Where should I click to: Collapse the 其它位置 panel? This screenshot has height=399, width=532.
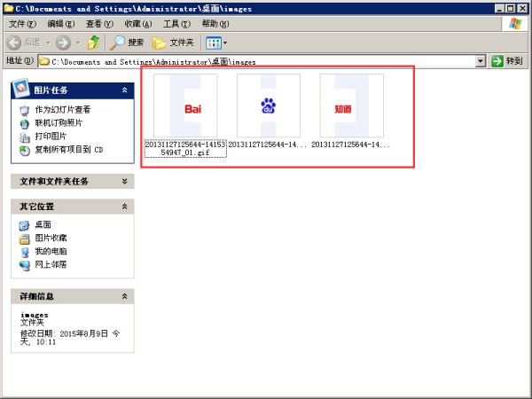[x=124, y=207]
